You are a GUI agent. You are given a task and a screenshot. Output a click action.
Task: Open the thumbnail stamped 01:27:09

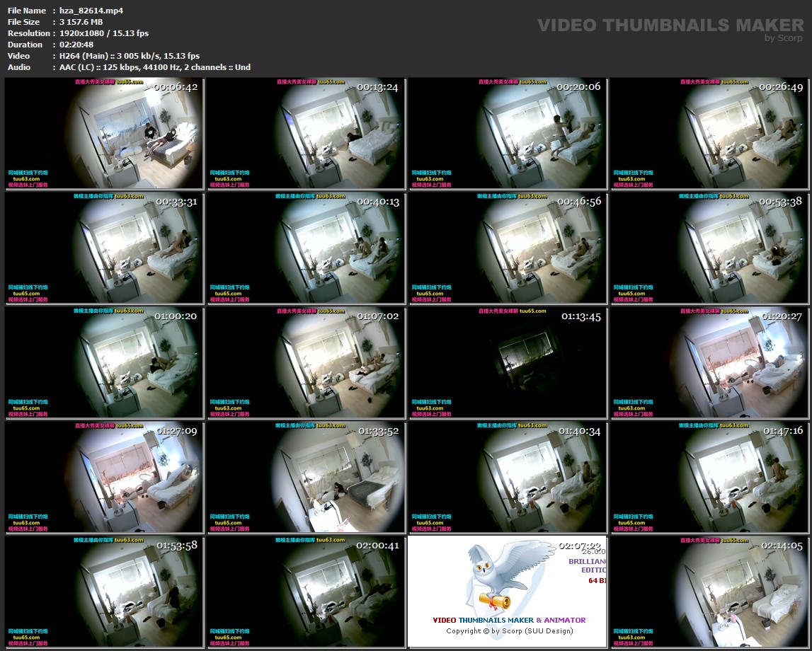pyautogui.click(x=104, y=477)
